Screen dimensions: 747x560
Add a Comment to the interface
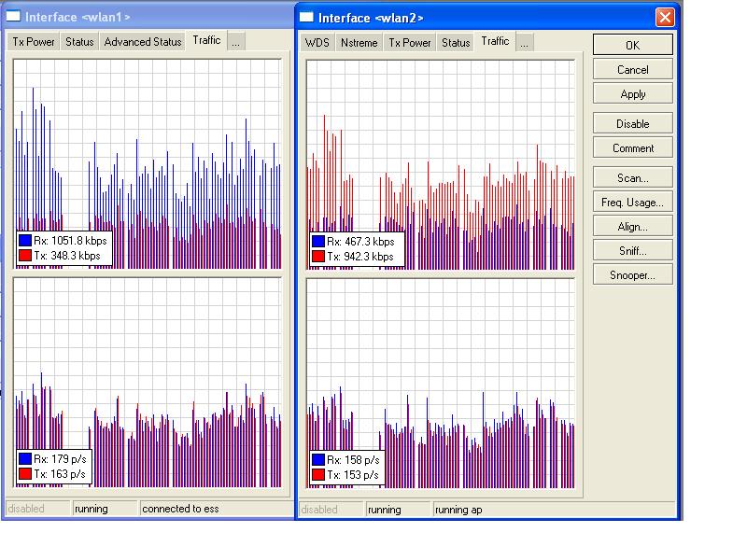pos(633,148)
